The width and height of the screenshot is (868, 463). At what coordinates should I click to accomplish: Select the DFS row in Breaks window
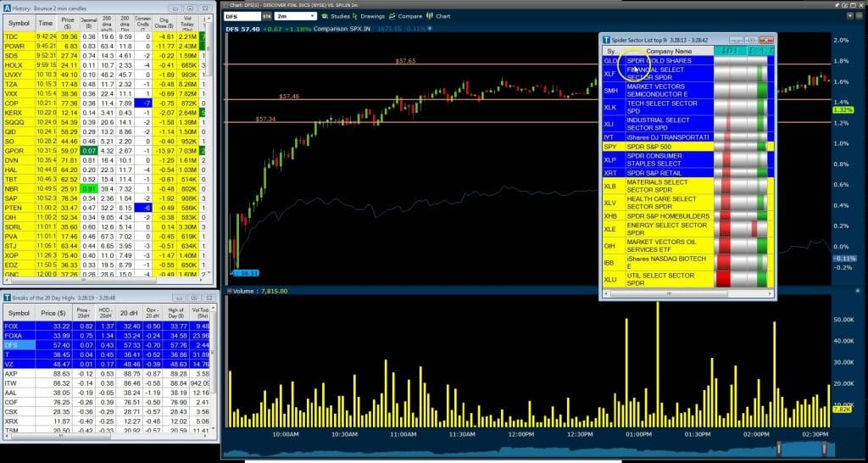pyautogui.click(x=107, y=345)
